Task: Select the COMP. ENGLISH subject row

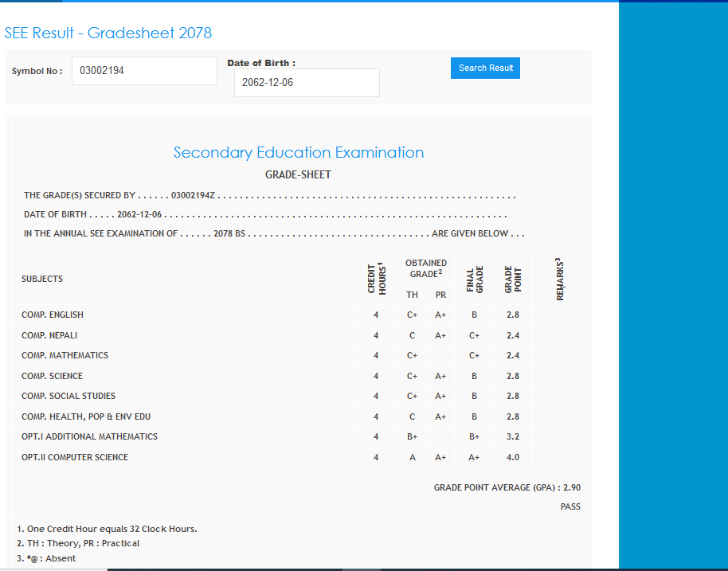Action: point(53,315)
